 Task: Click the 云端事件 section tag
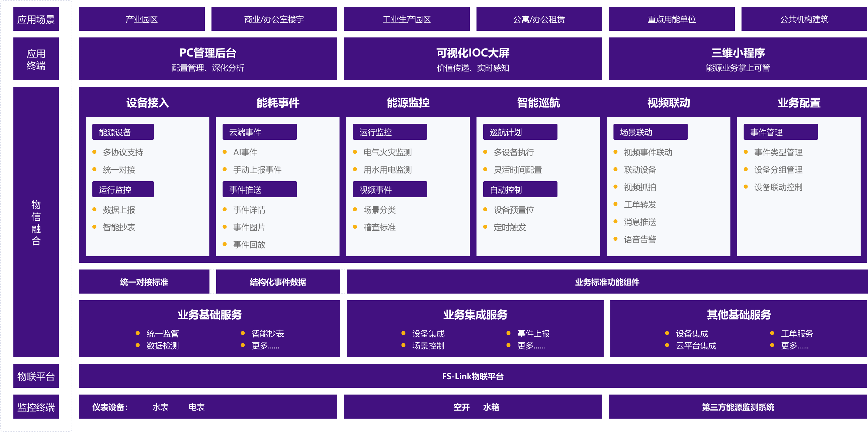tap(259, 132)
